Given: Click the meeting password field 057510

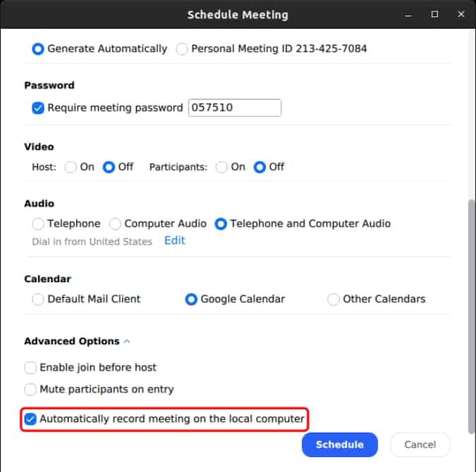Looking at the screenshot, I should 235,107.
